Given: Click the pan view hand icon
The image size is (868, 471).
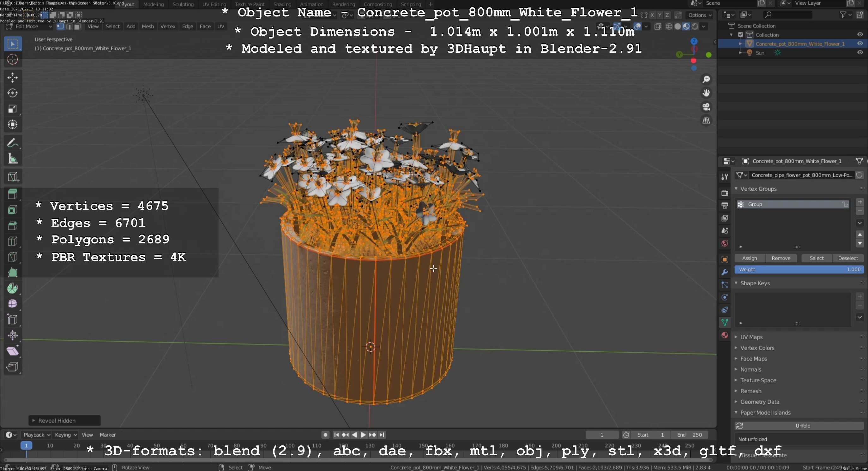Looking at the screenshot, I should pyautogui.click(x=706, y=93).
